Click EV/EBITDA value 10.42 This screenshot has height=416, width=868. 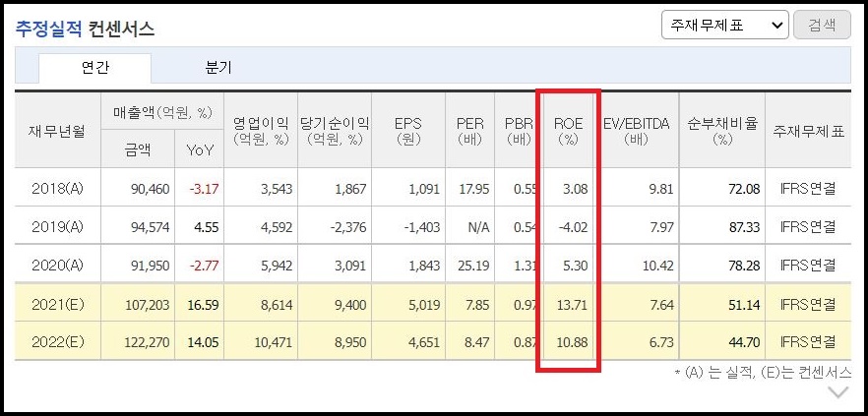(x=658, y=266)
